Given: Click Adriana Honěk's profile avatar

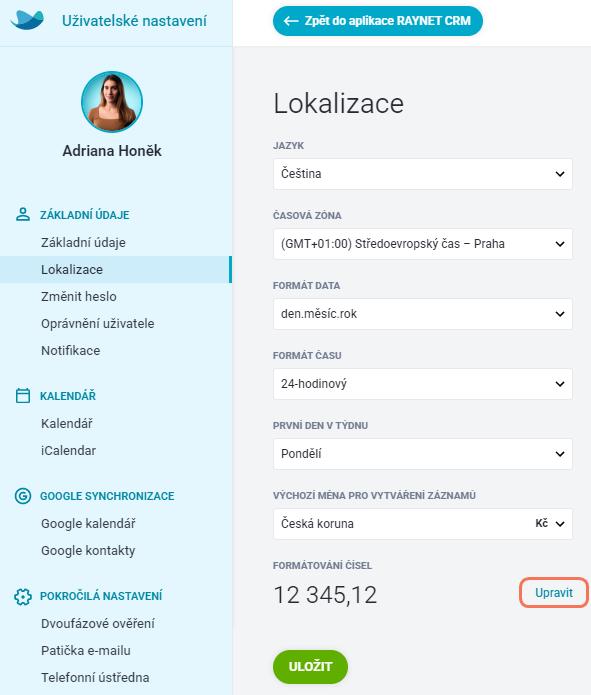Looking at the screenshot, I should coord(112,102).
